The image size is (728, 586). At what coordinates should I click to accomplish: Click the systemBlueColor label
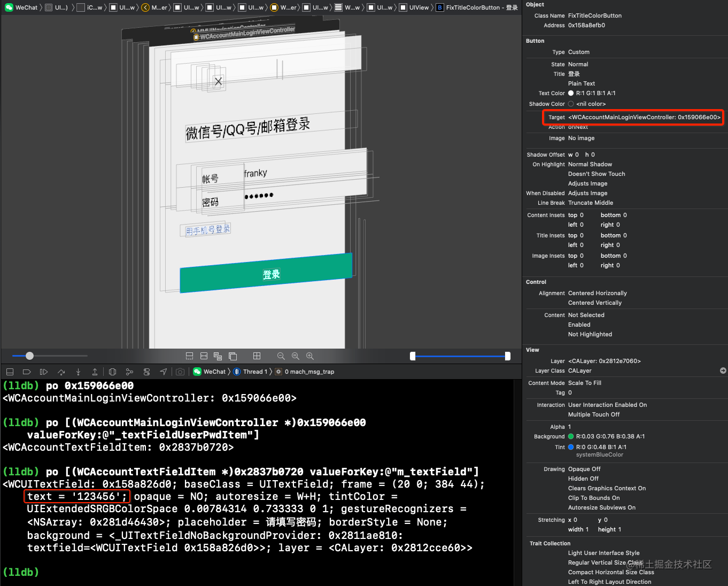[x=600, y=454]
